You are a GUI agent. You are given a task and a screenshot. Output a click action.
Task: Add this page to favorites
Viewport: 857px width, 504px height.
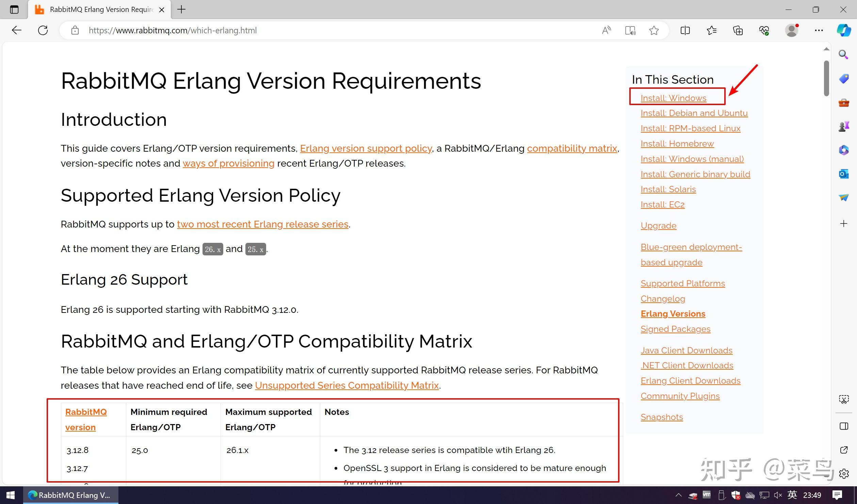[653, 31]
